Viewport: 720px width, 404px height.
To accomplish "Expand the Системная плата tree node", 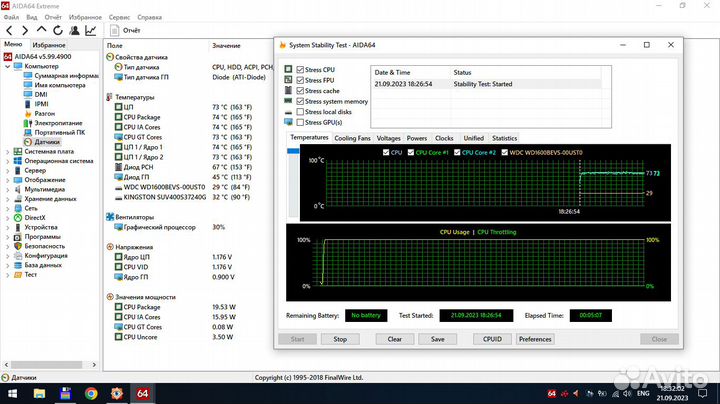I will tap(7, 152).
